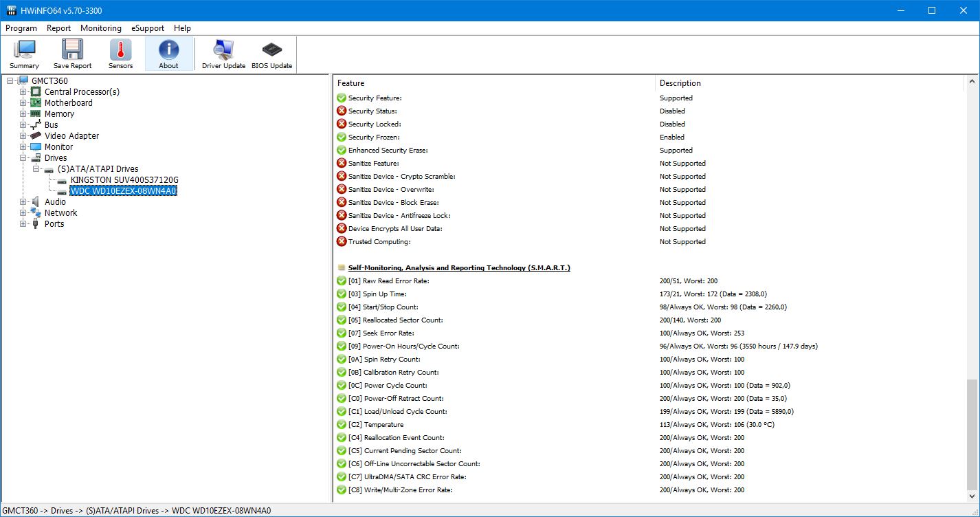
Task: Click the HWiNFO64 title bar app icon
Action: coord(12,11)
